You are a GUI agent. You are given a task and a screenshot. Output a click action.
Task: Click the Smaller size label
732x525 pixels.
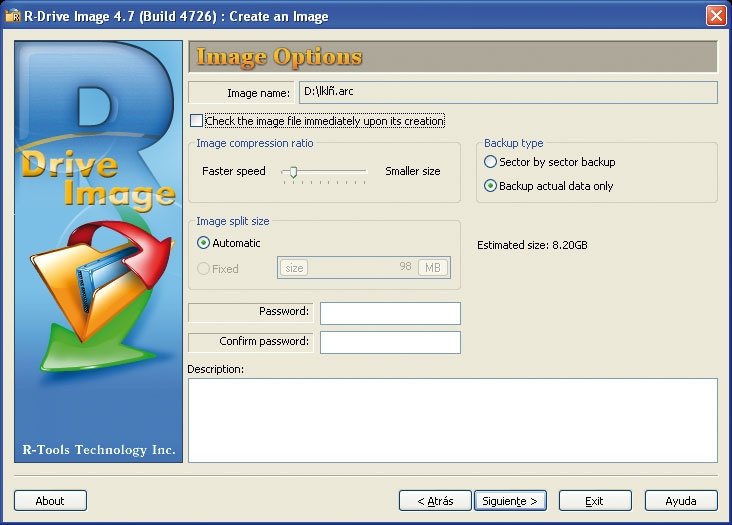pos(413,171)
